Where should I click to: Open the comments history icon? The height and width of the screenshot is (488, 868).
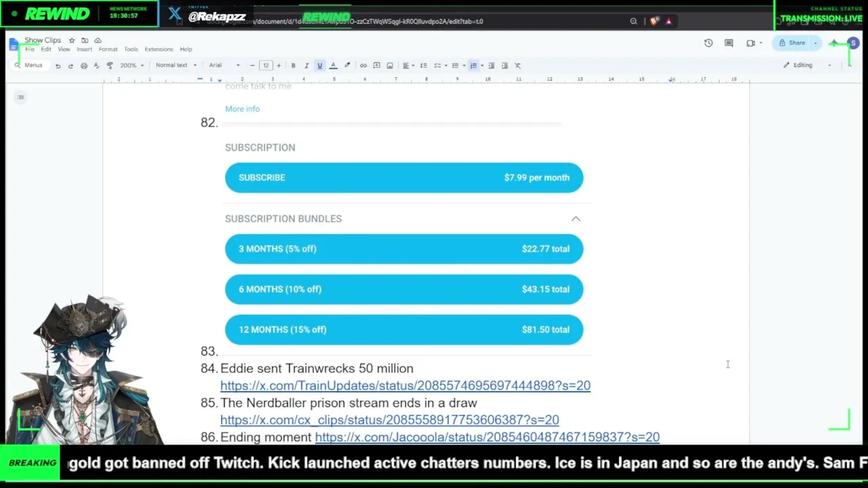coord(729,43)
